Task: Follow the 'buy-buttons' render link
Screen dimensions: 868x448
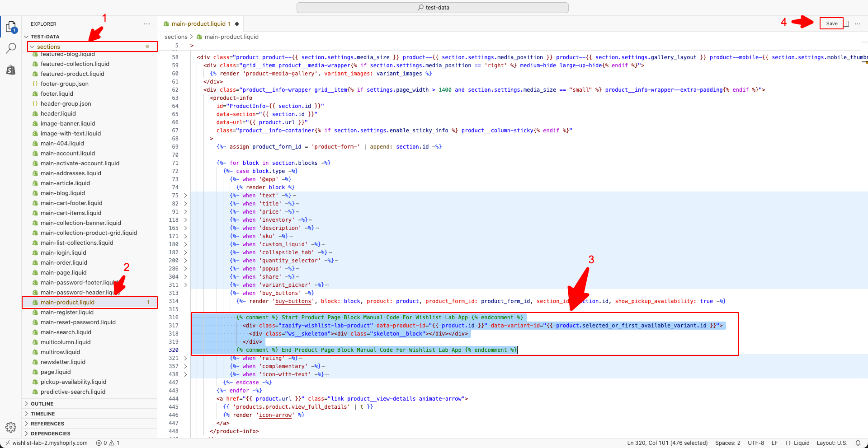Action: pos(293,301)
